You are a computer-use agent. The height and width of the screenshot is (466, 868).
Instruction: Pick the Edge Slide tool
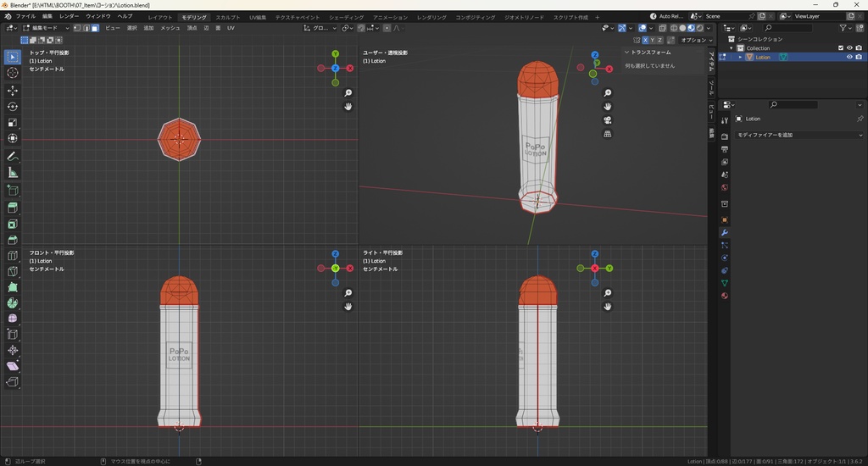13,335
